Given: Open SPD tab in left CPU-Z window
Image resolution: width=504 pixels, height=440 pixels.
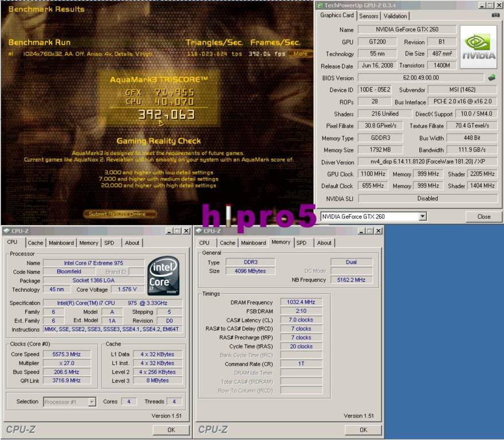Looking at the screenshot, I should pyautogui.click(x=109, y=243).
